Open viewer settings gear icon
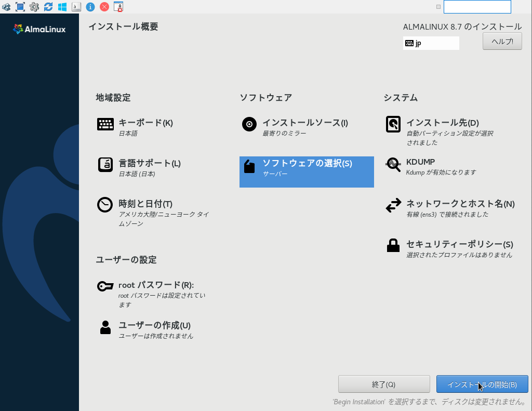Viewport: 532px width, 411px height. click(x=34, y=6)
